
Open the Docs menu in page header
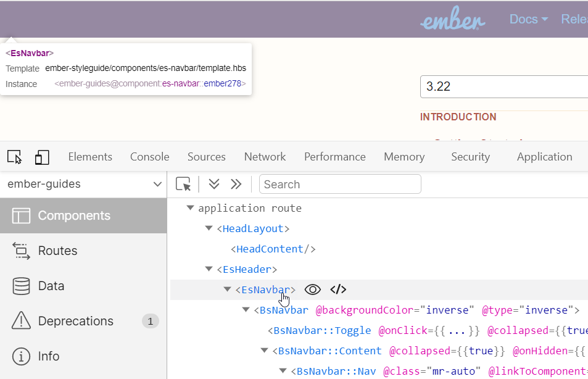pyautogui.click(x=528, y=19)
